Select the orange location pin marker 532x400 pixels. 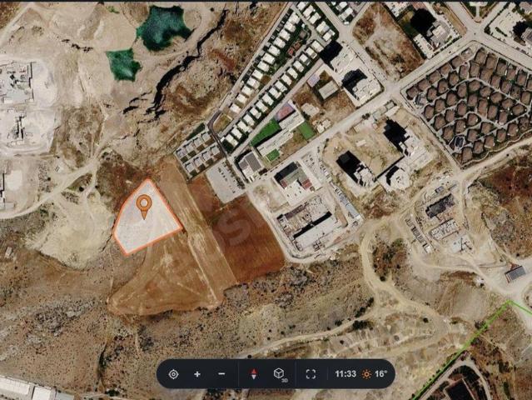coord(144,207)
